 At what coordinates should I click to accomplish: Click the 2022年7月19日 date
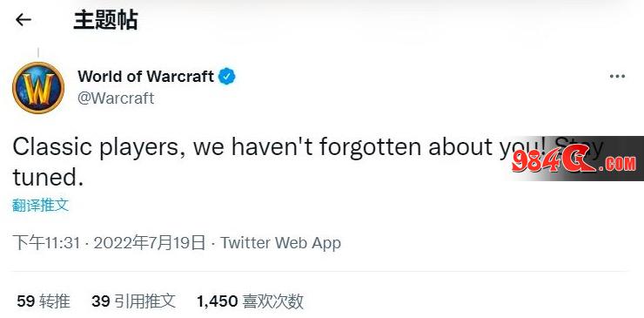[x=149, y=243]
